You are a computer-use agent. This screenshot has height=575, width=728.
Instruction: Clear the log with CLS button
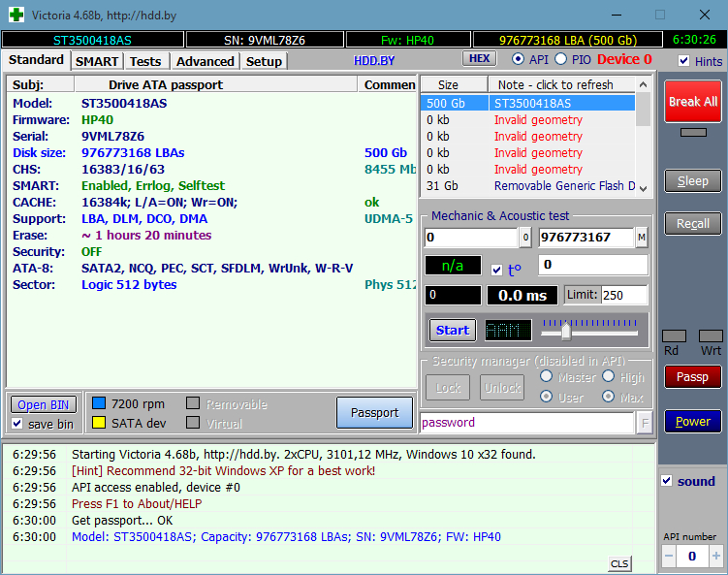(x=619, y=564)
